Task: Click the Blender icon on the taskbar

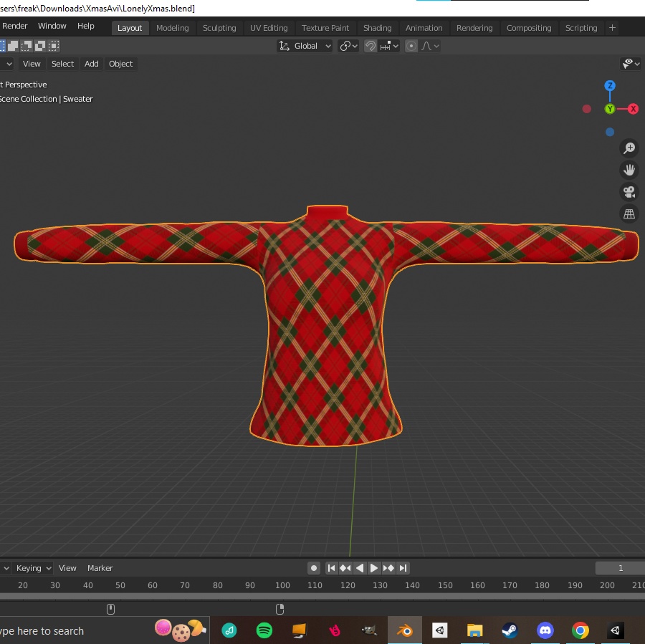Action: (404, 630)
